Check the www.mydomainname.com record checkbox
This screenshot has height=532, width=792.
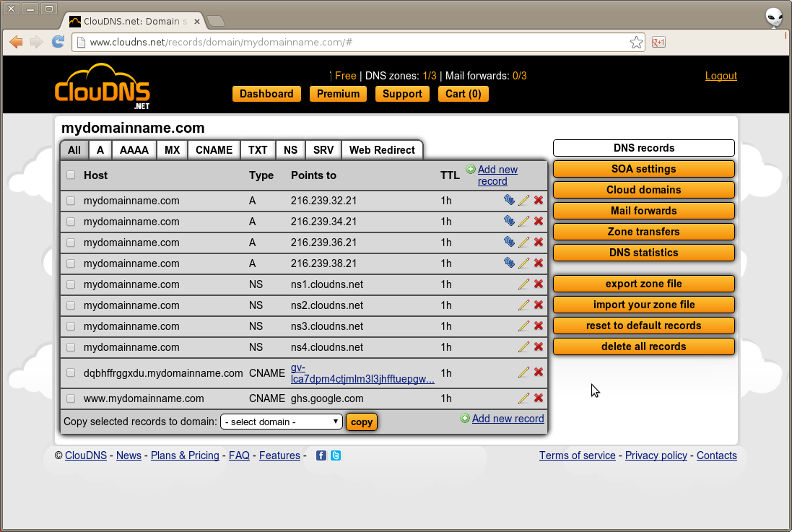(x=71, y=398)
